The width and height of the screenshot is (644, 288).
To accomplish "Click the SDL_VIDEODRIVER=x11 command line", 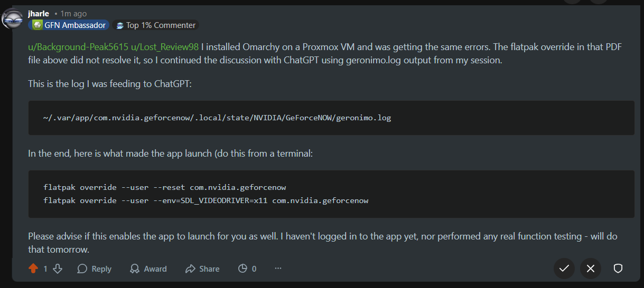I will [206, 200].
